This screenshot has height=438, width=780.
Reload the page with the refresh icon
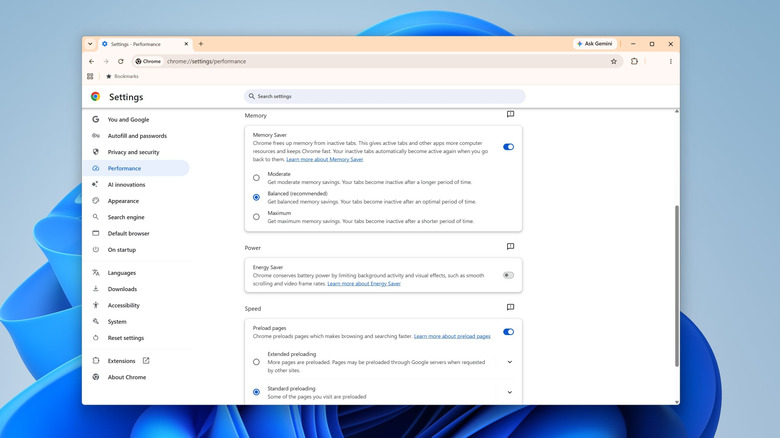coord(120,61)
